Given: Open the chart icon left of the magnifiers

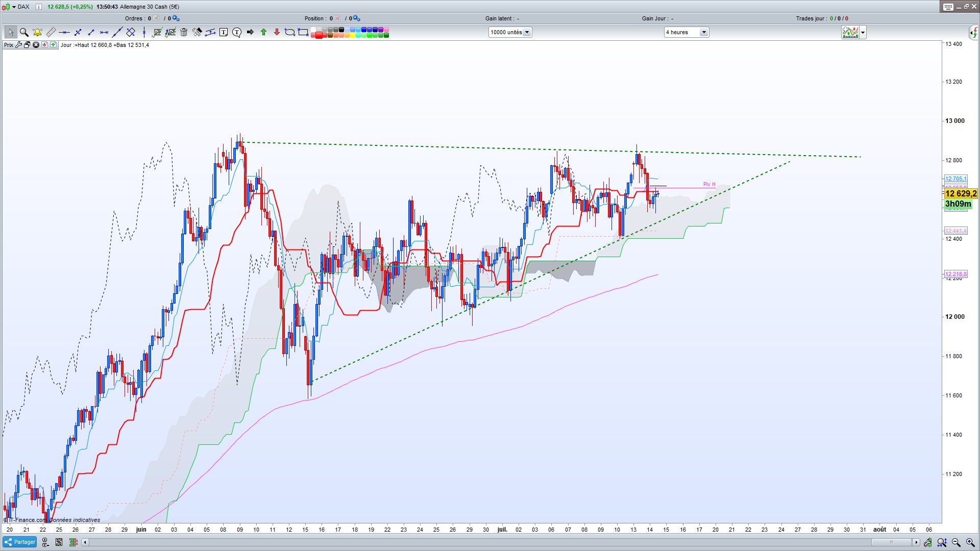Looking at the screenshot, I should [927, 542].
